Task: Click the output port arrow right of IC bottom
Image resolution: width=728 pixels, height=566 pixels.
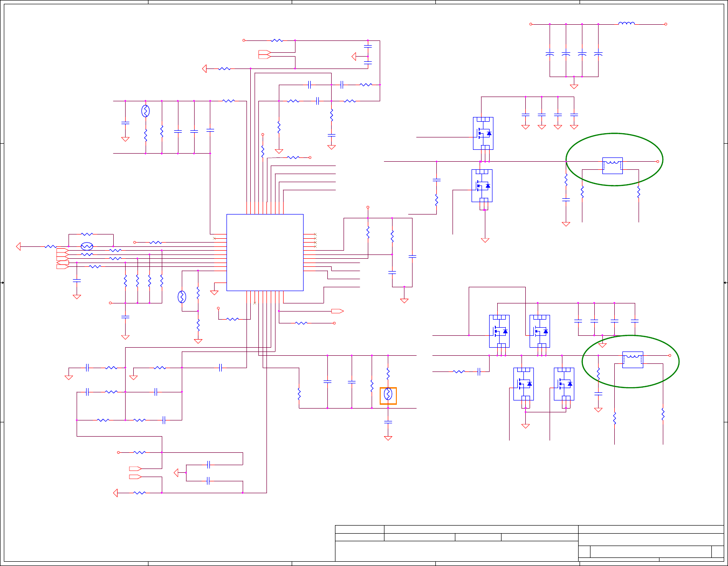Action: [337, 311]
